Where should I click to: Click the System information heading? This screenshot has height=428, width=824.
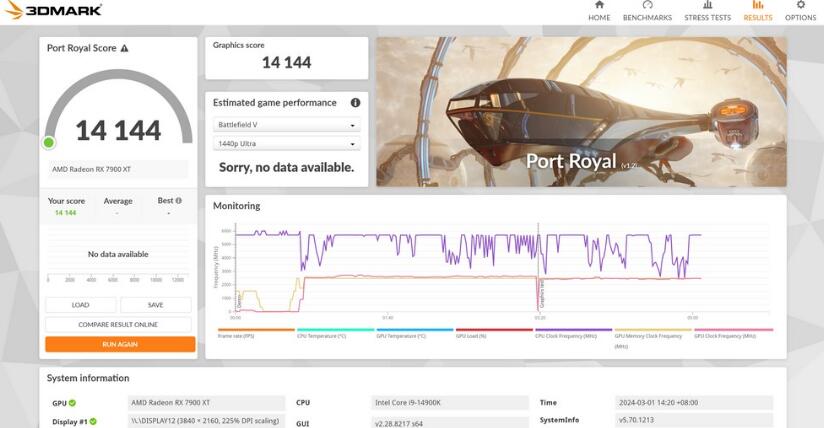coord(88,378)
